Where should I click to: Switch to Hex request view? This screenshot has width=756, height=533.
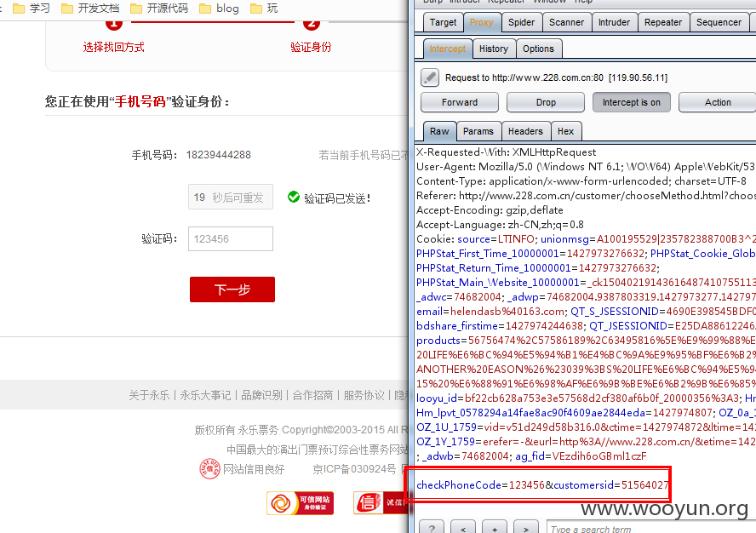point(565,131)
